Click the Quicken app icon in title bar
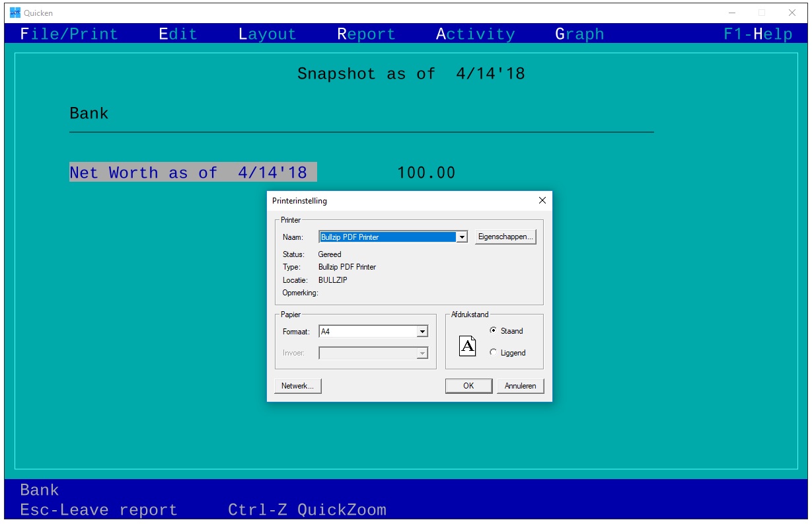This screenshot has height=524, width=812. tap(15, 13)
